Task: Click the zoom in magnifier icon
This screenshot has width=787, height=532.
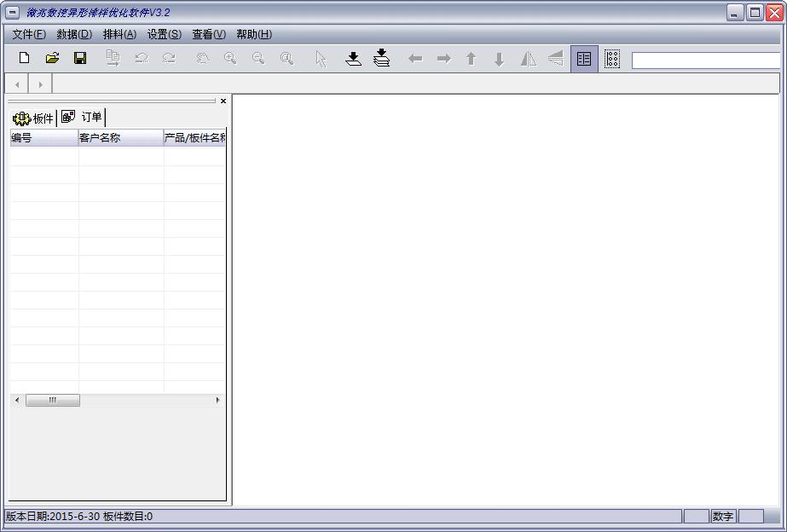Action: click(x=230, y=59)
